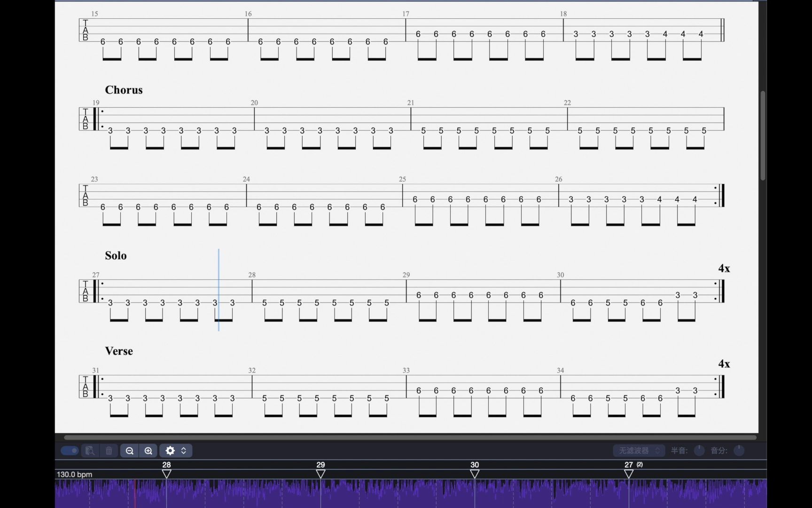Click bar number 26 on the third staff
The width and height of the screenshot is (812, 508).
(558, 179)
